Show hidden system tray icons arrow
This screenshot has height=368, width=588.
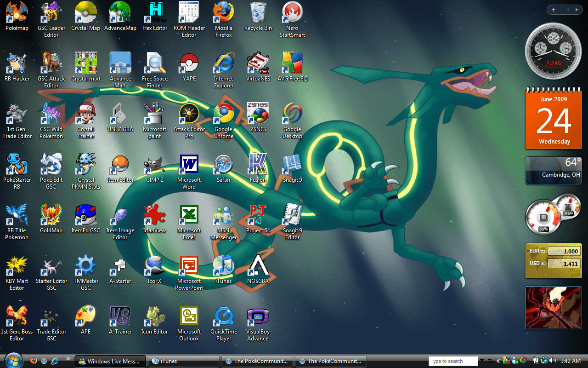(x=498, y=361)
